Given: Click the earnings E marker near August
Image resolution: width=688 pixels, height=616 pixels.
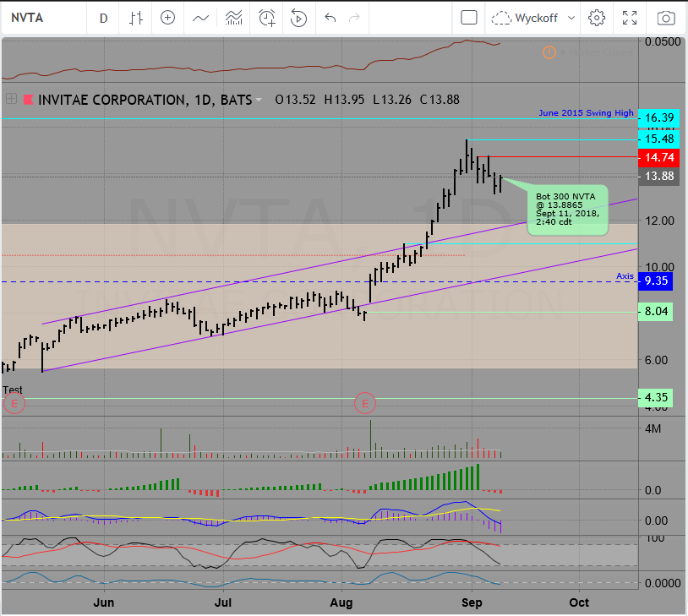Looking at the screenshot, I should pos(365,402).
